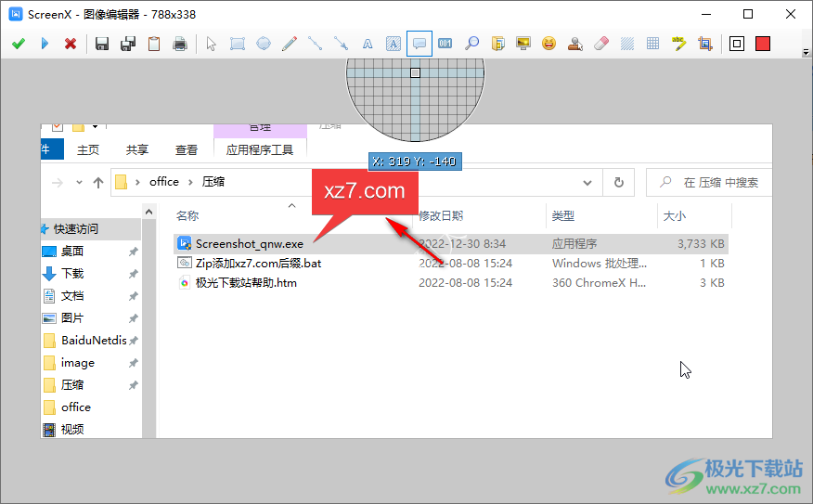Viewport: 813px width, 504px height.
Task: Click BaiduNetdis folder in the sidebar
Action: (x=94, y=341)
